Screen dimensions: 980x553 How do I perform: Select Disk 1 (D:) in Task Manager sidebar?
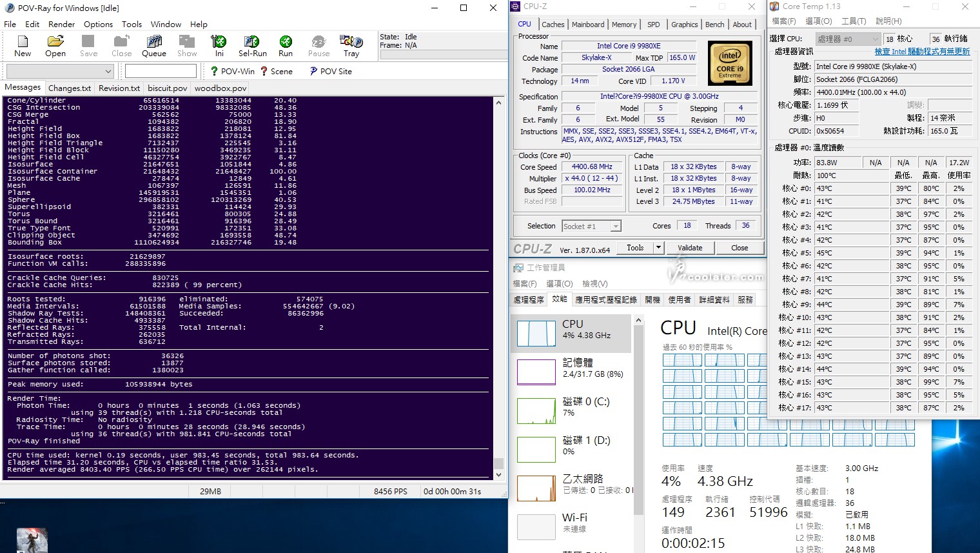(571, 449)
